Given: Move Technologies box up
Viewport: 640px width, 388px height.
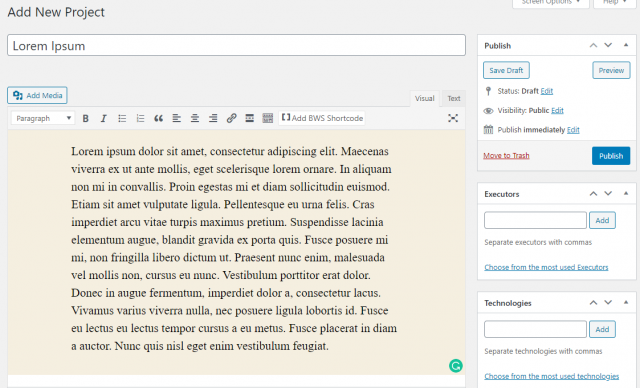Looking at the screenshot, I should click(x=593, y=303).
